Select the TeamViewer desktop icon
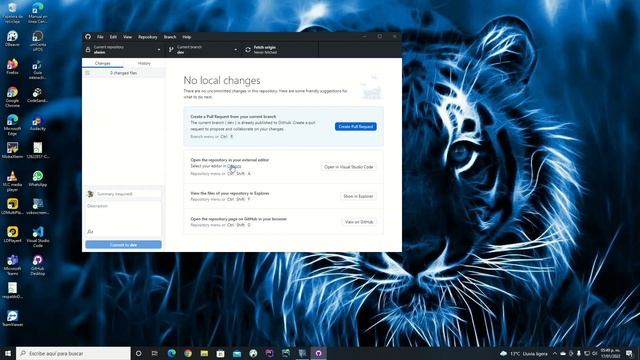 (12, 318)
